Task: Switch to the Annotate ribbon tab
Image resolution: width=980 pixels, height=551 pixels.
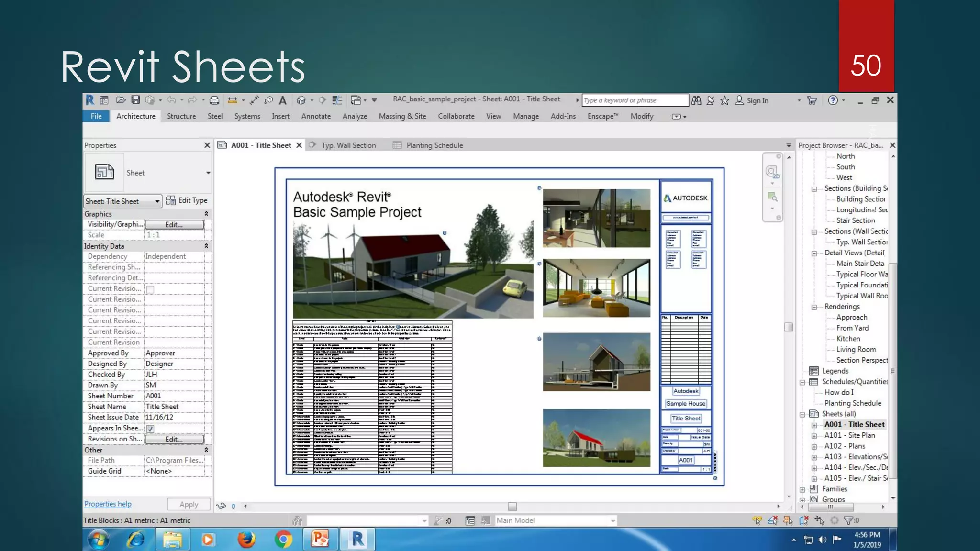Action: coord(316,116)
